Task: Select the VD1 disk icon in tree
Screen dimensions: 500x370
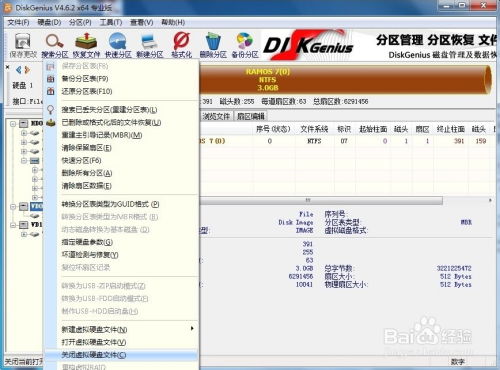Action: [23, 225]
